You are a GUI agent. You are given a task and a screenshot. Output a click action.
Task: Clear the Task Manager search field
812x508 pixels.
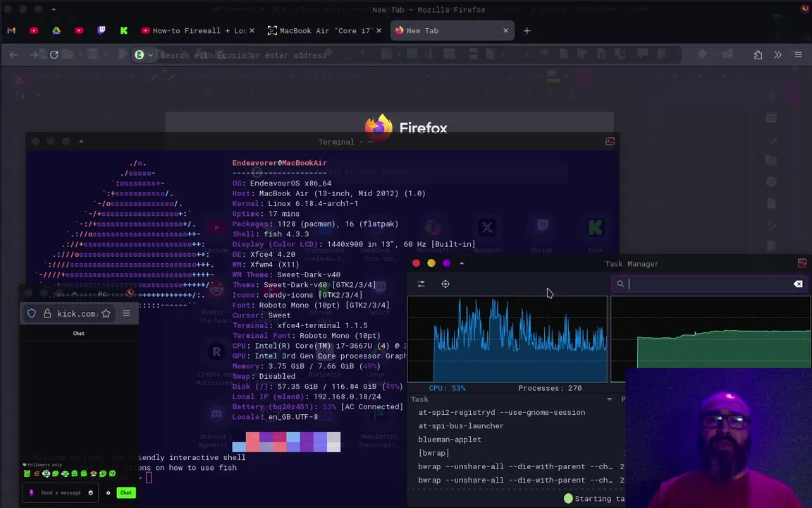(798, 284)
